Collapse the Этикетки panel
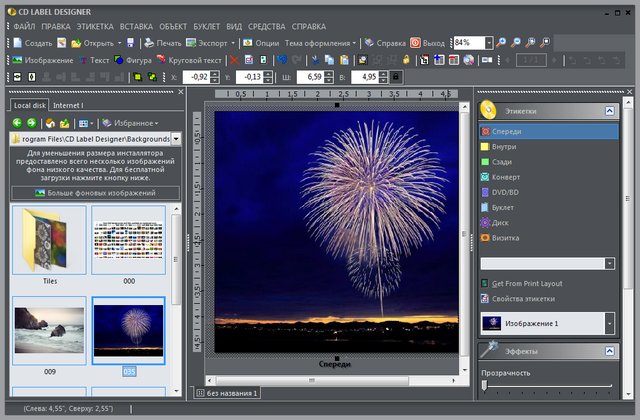This screenshot has height=420, width=640. click(x=609, y=111)
